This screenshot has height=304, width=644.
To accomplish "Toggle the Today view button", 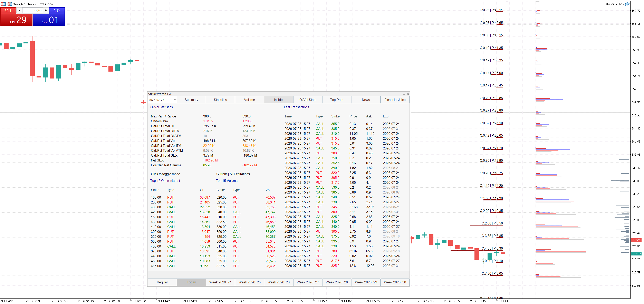I will click(191, 282).
